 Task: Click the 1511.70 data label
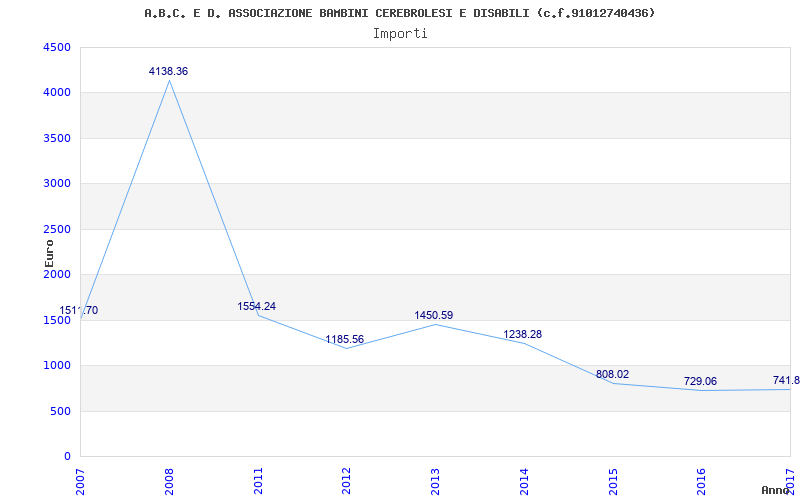coord(79,311)
